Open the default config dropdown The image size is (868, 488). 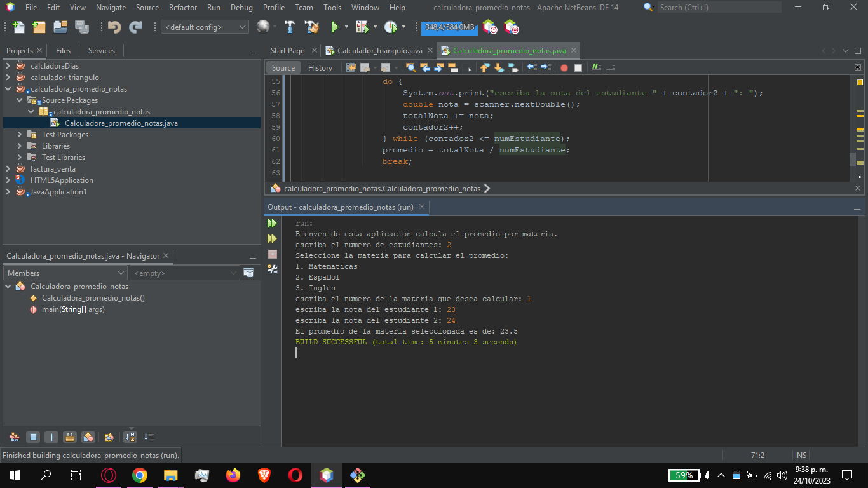tap(205, 27)
